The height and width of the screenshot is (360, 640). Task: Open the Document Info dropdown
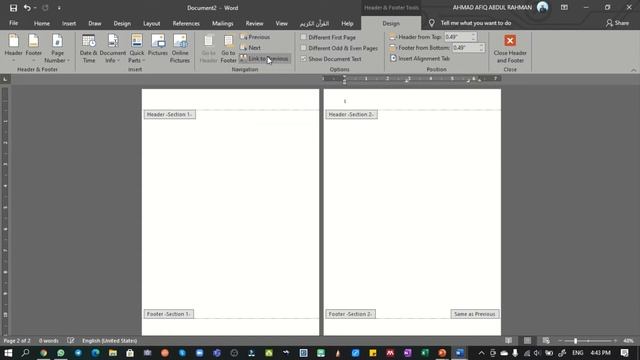coord(113,48)
